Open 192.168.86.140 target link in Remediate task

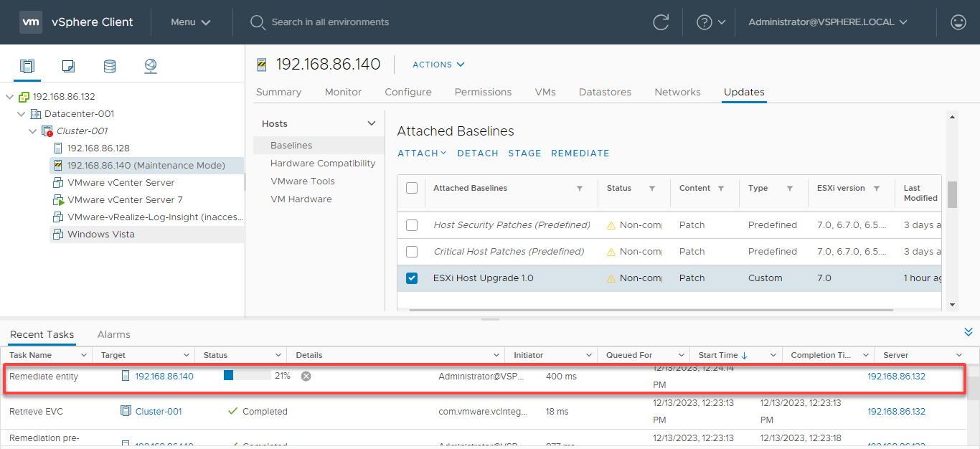(x=164, y=376)
